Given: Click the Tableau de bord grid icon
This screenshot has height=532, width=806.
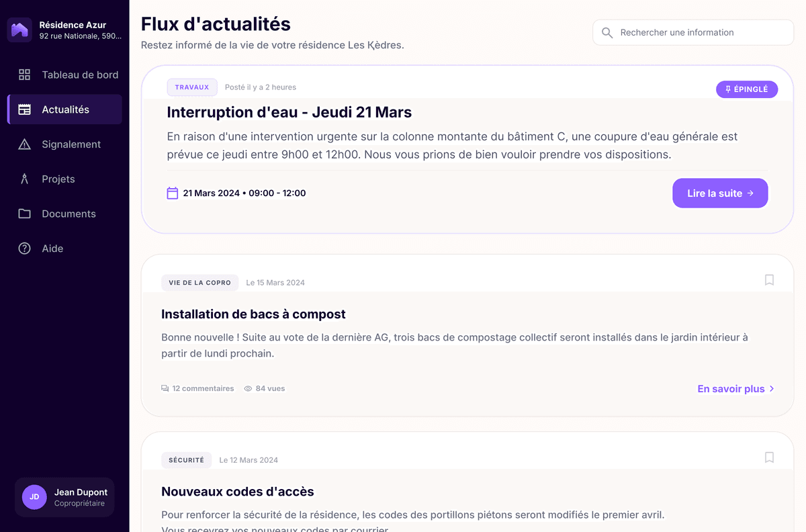Looking at the screenshot, I should 25,75.
